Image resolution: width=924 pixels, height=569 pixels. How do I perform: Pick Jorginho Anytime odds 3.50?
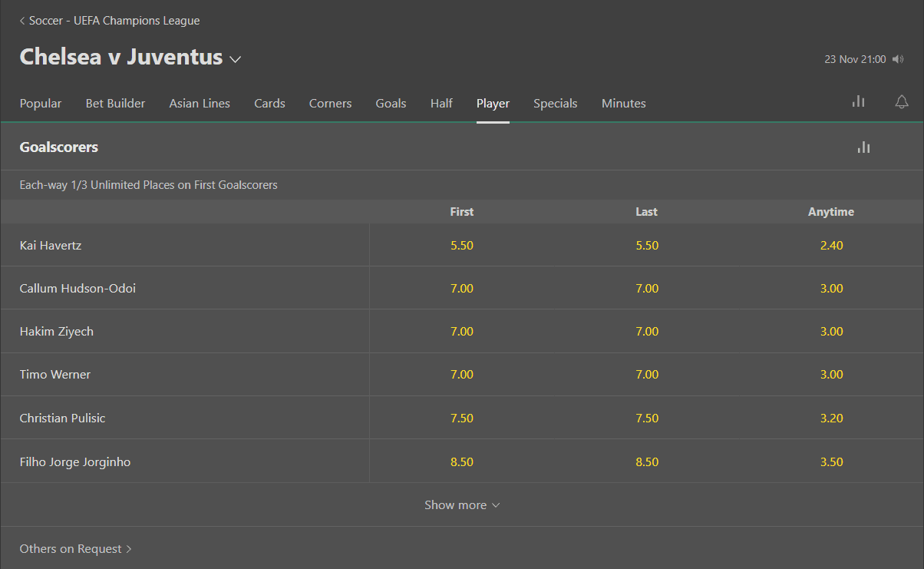pos(831,462)
